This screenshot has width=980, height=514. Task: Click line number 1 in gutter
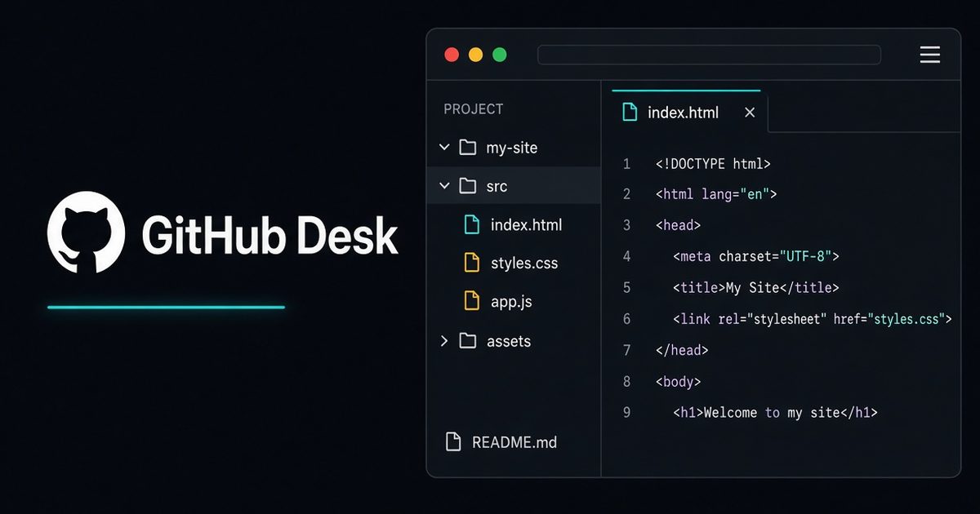tap(627, 164)
